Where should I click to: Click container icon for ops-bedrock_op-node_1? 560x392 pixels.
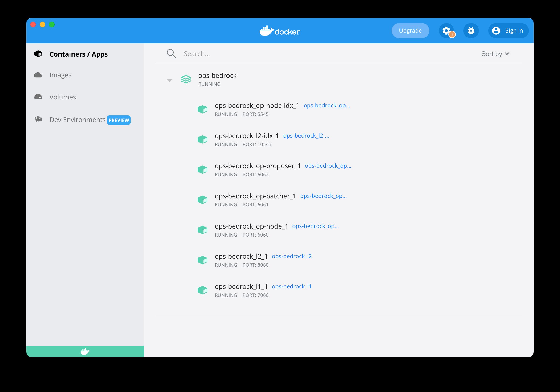coord(202,230)
